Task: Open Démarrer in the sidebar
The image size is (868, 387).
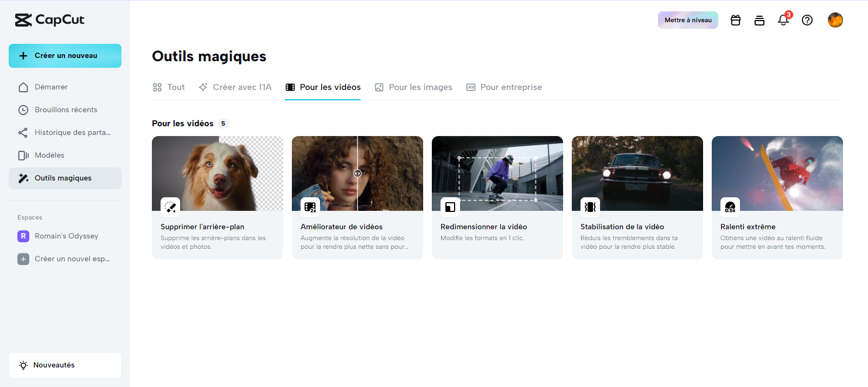Action: pos(65,87)
